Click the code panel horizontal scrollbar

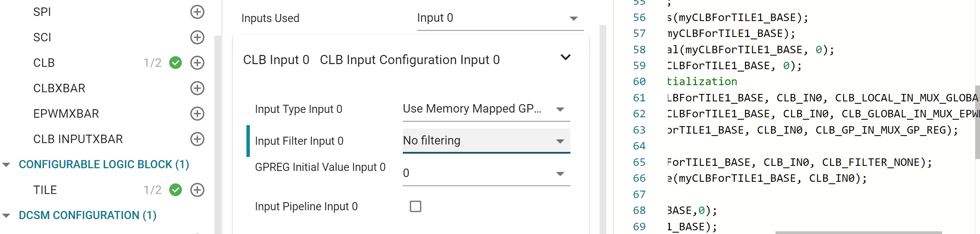[x=858, y=232]
